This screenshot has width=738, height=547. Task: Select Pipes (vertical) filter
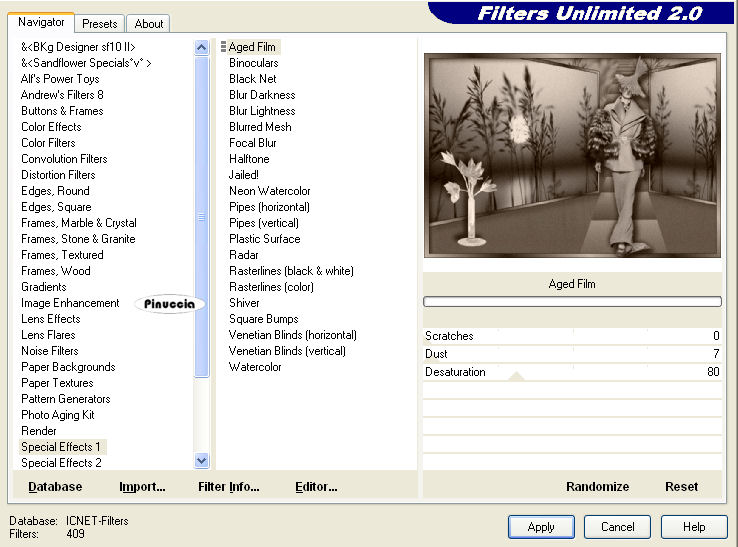point(264,223)
